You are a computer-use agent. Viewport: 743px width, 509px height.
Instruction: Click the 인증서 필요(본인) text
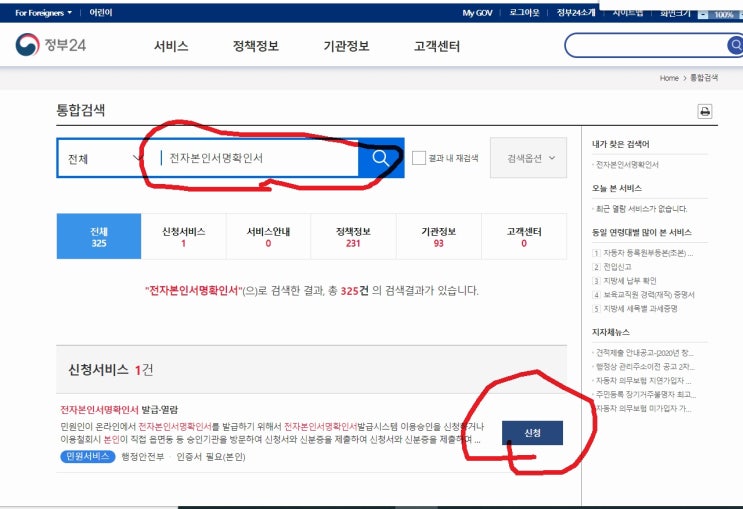211,457
